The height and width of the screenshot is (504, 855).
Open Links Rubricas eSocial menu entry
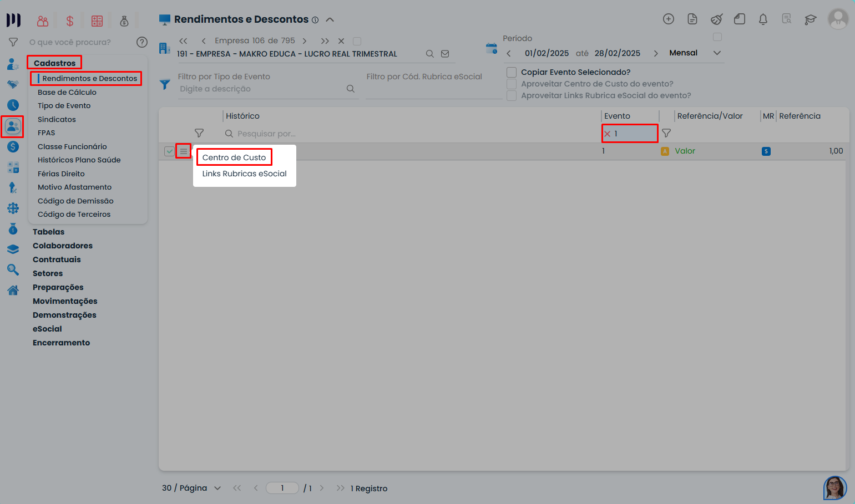click(x=244, y=174)
